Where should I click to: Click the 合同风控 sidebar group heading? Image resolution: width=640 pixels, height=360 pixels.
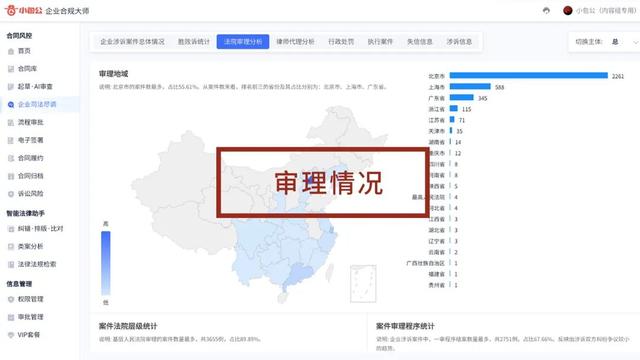(19, 36)
